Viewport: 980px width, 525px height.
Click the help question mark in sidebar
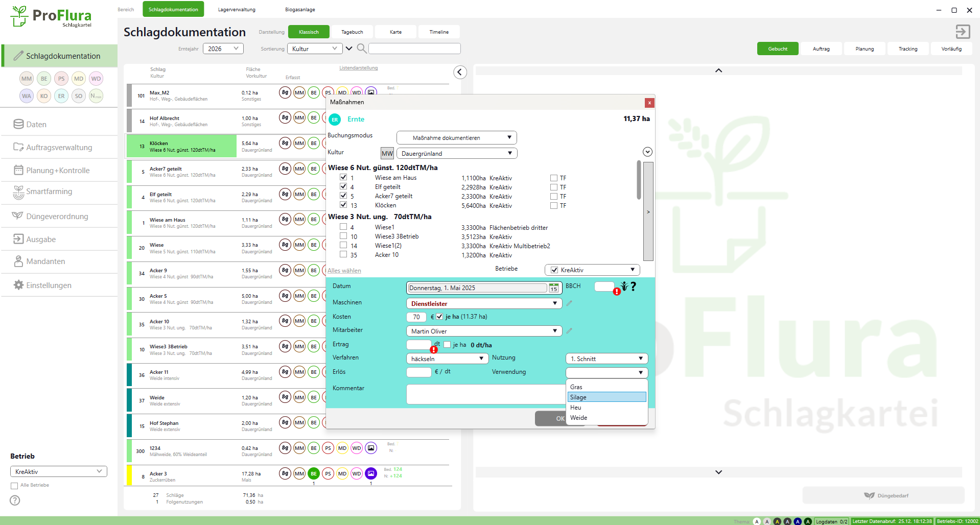pyautogui.click(x=15, y=500)
